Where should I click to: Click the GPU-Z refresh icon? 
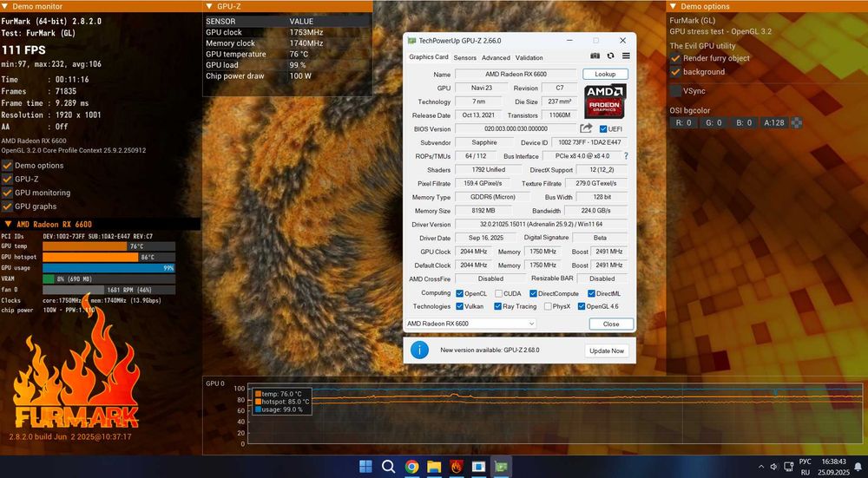click(610, 56)
